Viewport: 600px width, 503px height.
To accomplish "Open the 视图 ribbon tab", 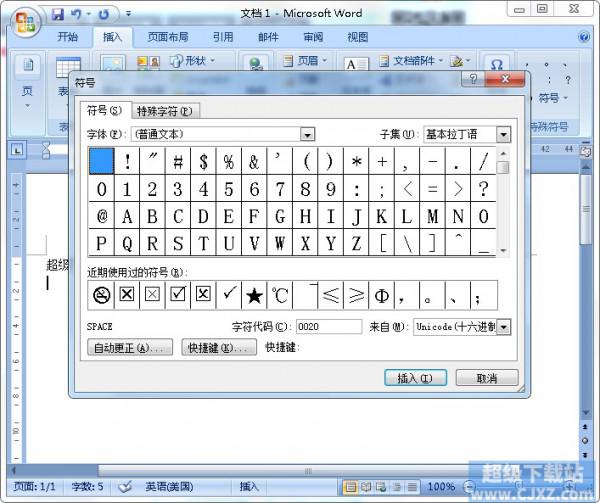I will [x=357, y=37].
